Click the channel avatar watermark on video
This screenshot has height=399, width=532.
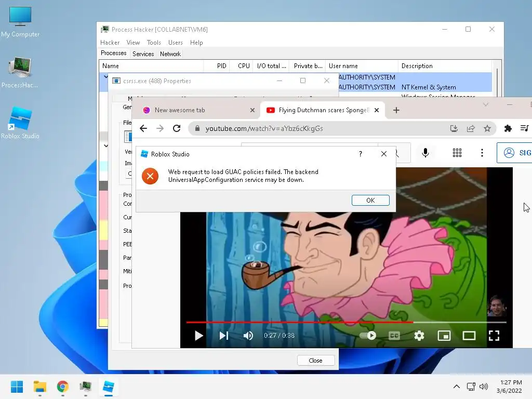(496, 305)
